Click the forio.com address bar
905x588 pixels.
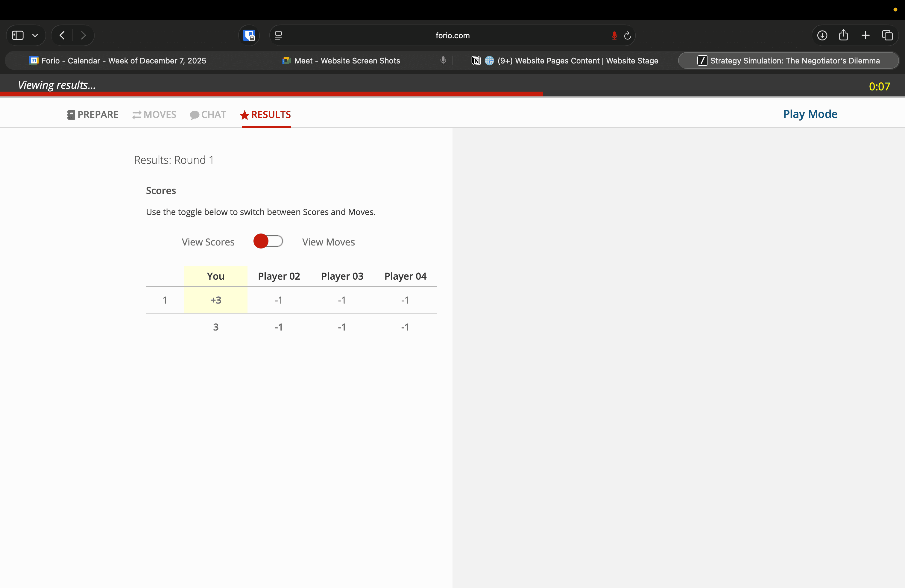coord(452,35)
